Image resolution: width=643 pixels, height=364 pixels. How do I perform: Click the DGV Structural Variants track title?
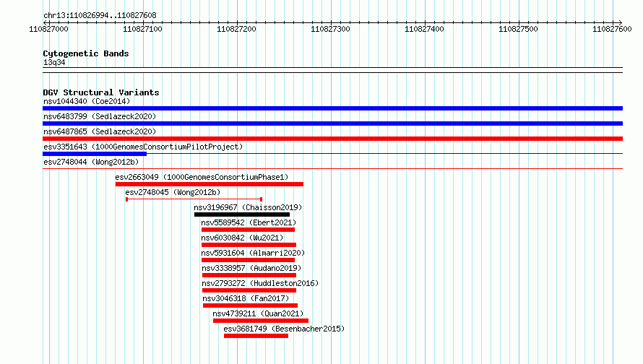(101, 92)
